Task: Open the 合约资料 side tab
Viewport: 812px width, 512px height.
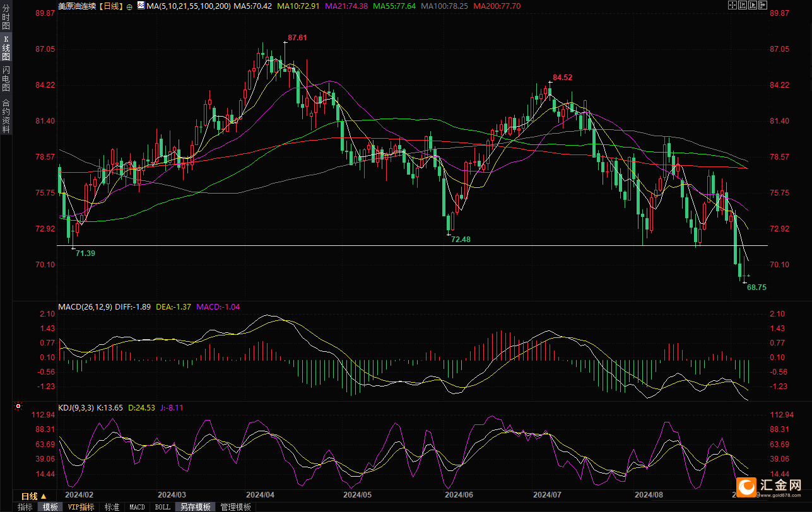Action: (6, 115)
